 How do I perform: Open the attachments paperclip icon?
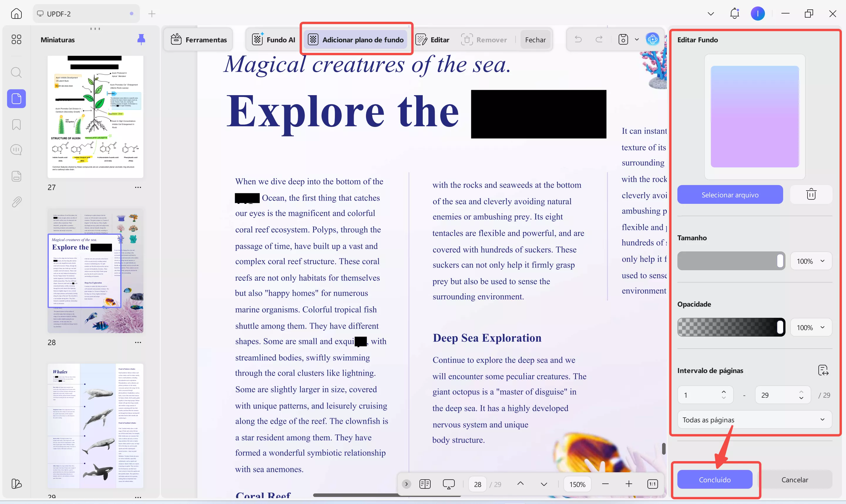point(16,202)
